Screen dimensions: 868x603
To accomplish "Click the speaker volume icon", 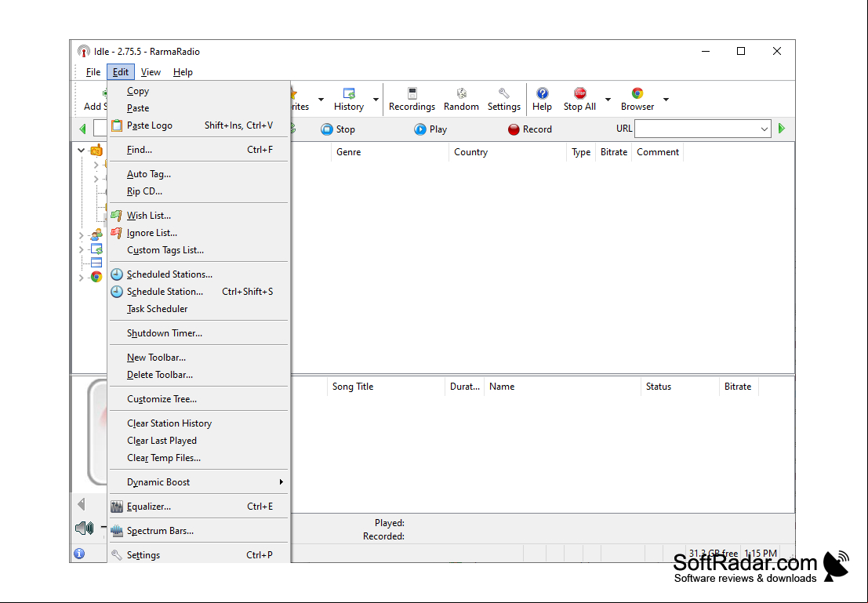I will [84, 529].
